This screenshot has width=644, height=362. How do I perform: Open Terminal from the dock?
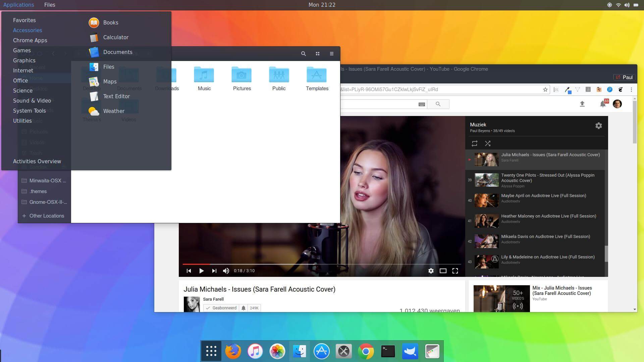click(388, 351)
